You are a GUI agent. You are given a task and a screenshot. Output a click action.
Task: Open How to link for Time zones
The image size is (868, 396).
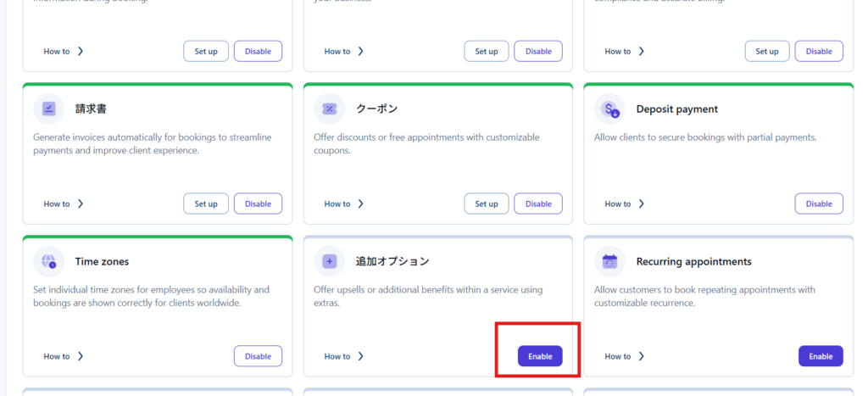(63, 357)
